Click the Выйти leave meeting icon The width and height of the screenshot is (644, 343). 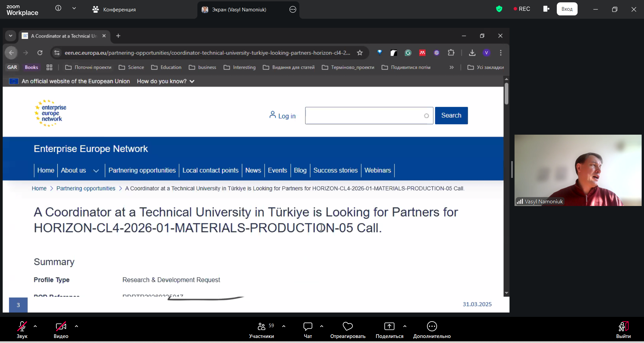click(623, 326)
